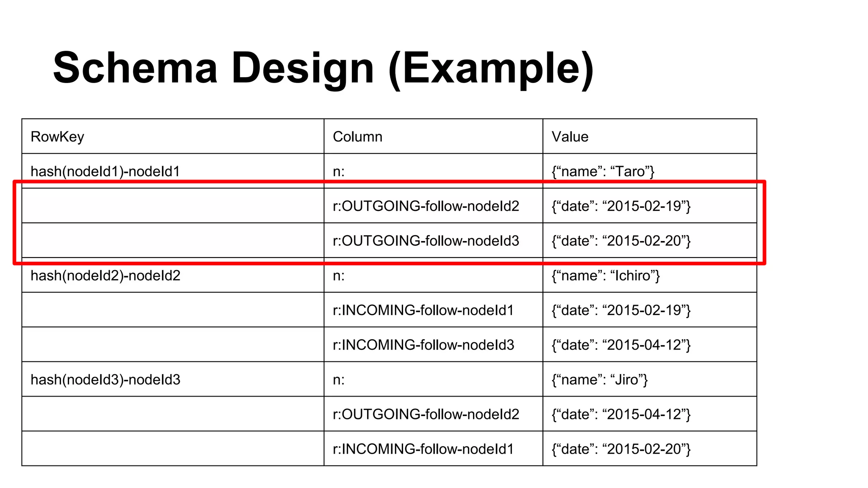The width and height of the screenshot is (868, 488).
Task: Click the 2015-02-20 value beside INCOMING-follow-nodeId1
Action: [621, 449]
